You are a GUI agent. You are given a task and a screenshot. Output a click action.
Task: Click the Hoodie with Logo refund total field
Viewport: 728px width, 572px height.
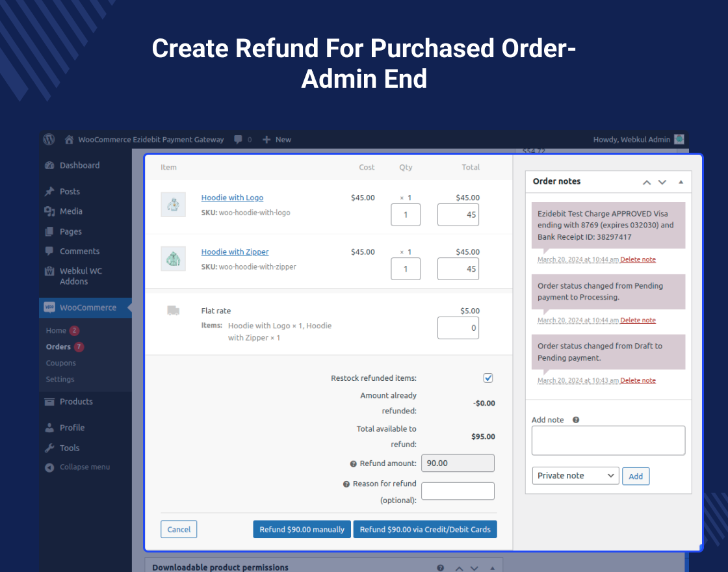tap(458, 214)
